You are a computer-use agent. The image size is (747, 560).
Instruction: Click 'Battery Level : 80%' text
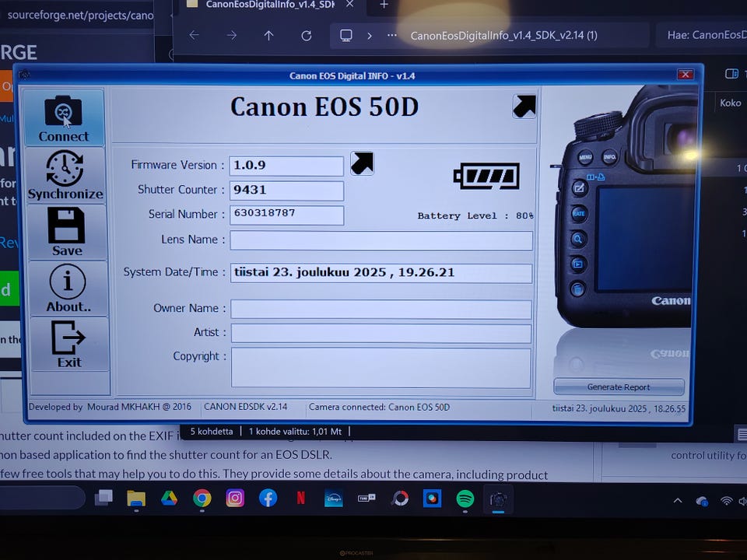click(475, 215)
